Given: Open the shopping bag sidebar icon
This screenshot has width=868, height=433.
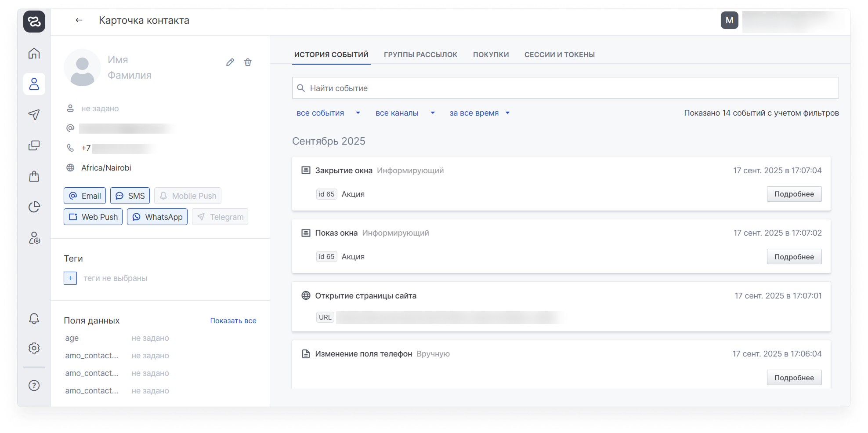Looking at the screenshot, I should [34, 176].
